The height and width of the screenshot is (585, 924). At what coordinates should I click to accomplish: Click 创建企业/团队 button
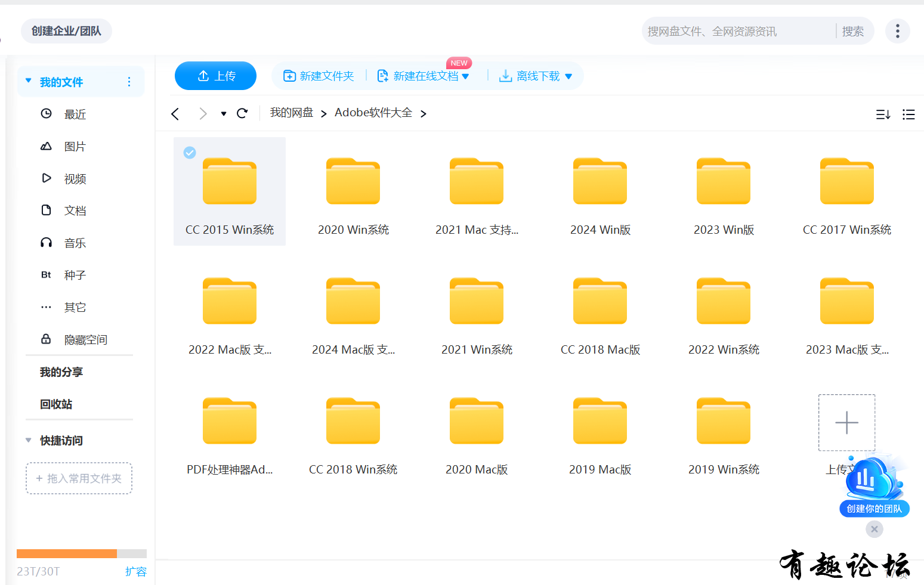point(66,31)
